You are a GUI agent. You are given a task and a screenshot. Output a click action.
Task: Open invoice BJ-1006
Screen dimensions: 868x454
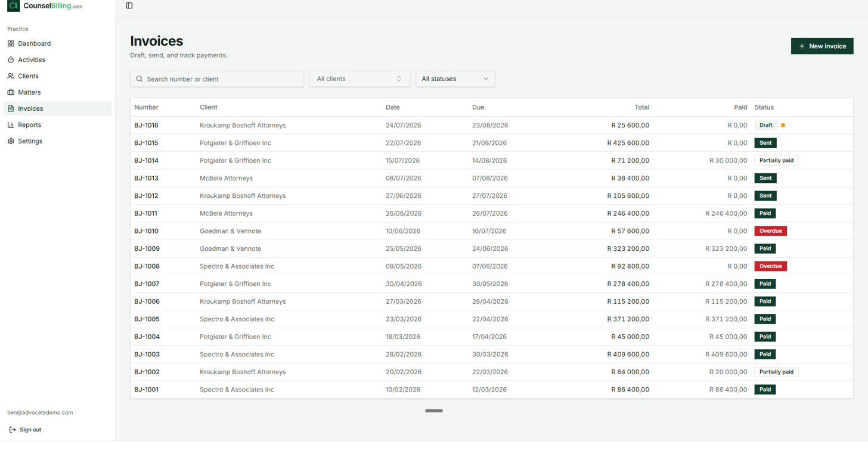coord(147,301)
